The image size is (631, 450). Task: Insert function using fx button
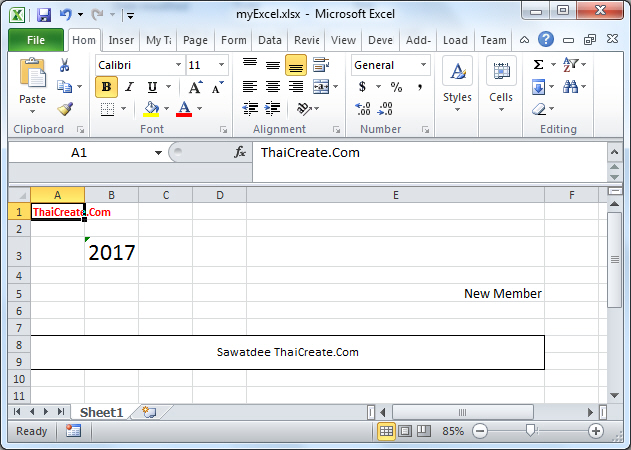(240, 152)
